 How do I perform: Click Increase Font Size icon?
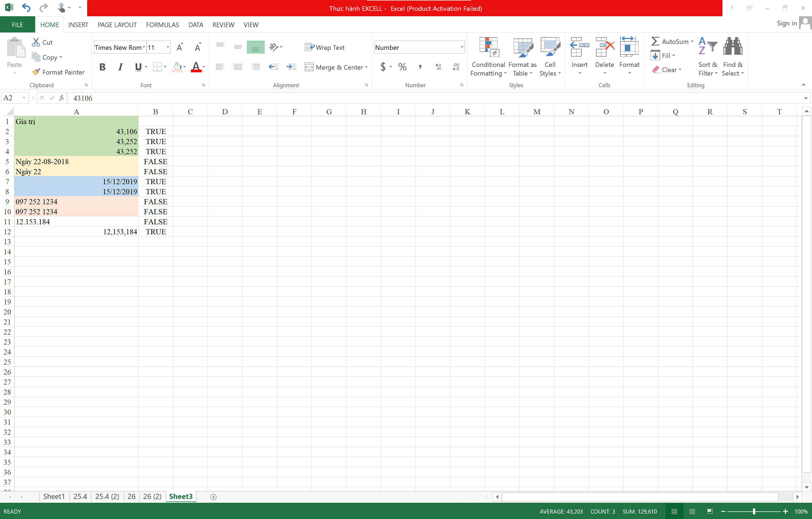[180, 47]
